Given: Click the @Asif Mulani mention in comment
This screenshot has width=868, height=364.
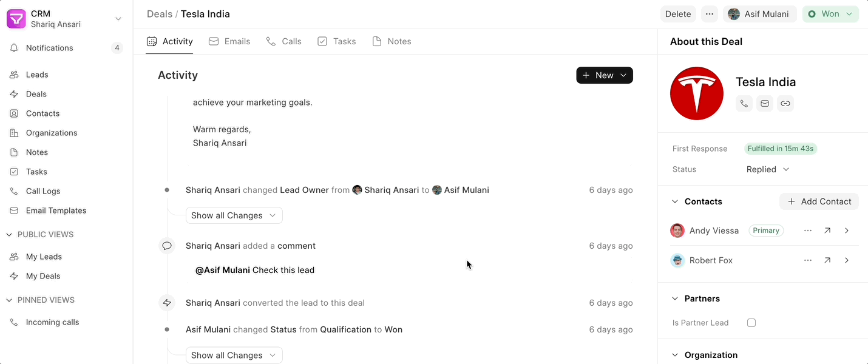Looking at the screenshot, I should [223, 270].
